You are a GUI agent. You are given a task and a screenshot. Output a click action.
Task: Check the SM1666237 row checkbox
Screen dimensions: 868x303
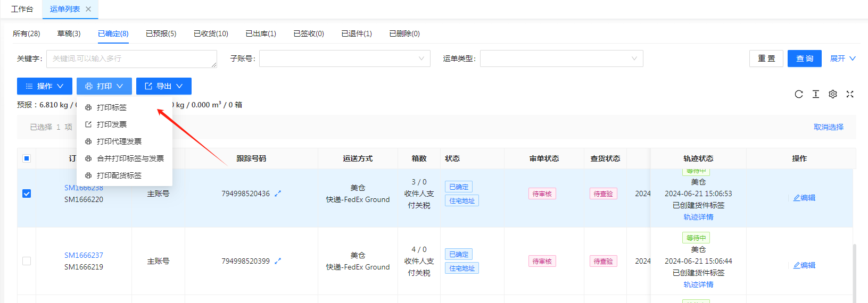pyautogui.click(x=27, y=261)
